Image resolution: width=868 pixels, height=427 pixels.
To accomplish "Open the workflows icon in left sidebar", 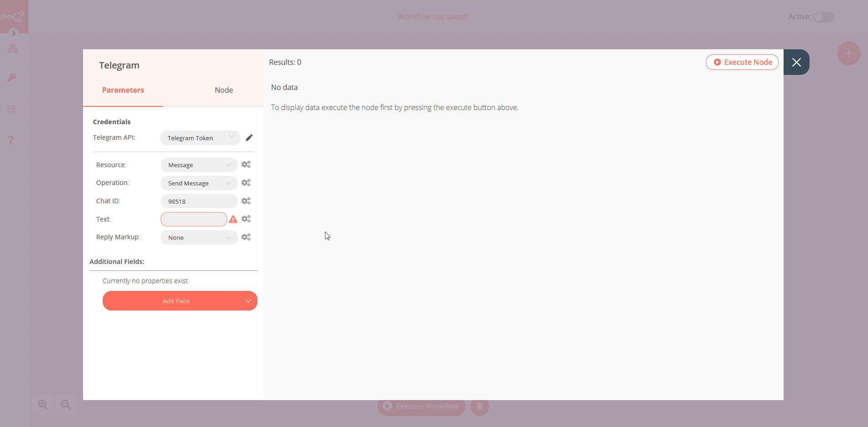I will [x=12, y=49].
